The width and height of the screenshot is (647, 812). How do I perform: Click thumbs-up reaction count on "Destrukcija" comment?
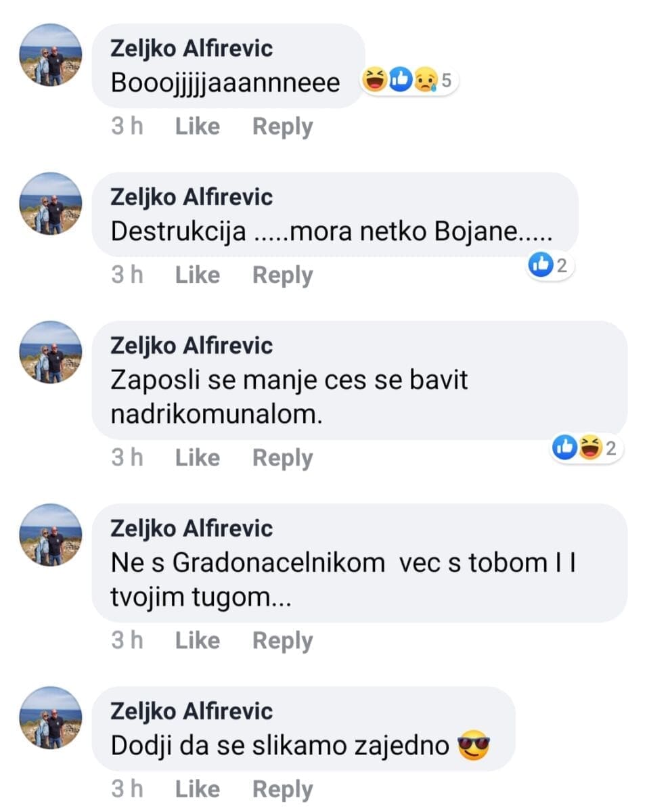551,266
